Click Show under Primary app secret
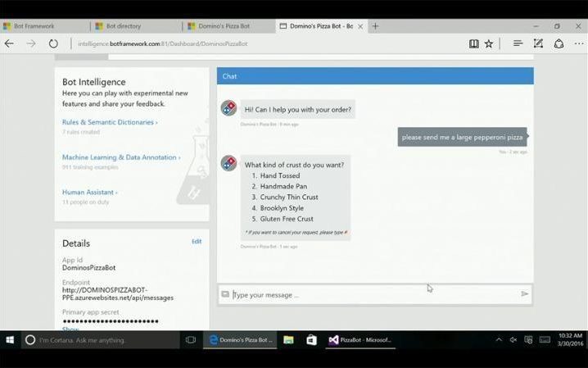Viewport: 588px width, 368px height. pos(70,329)
